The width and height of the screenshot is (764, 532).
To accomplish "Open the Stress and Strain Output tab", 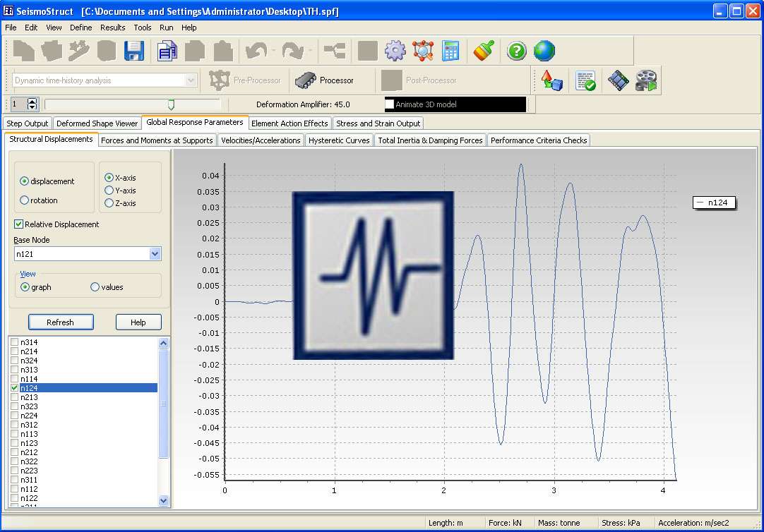I will [x=378, y=123].
